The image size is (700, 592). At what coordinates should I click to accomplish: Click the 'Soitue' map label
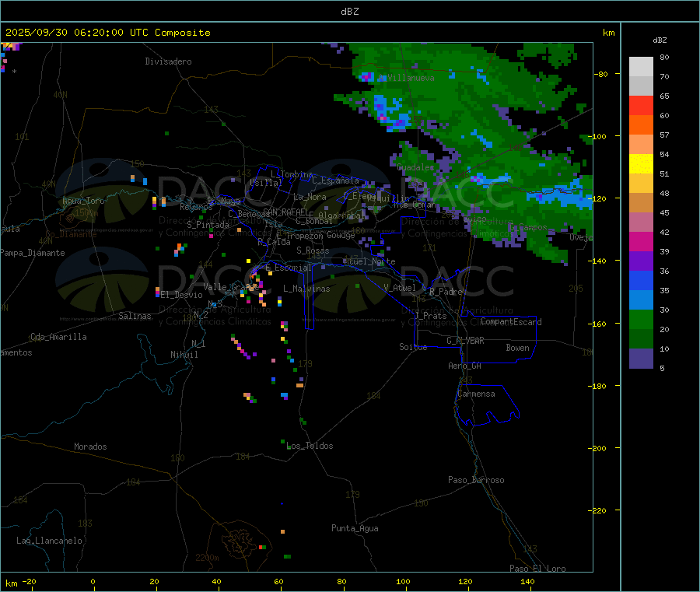click(x=413, y=347)
